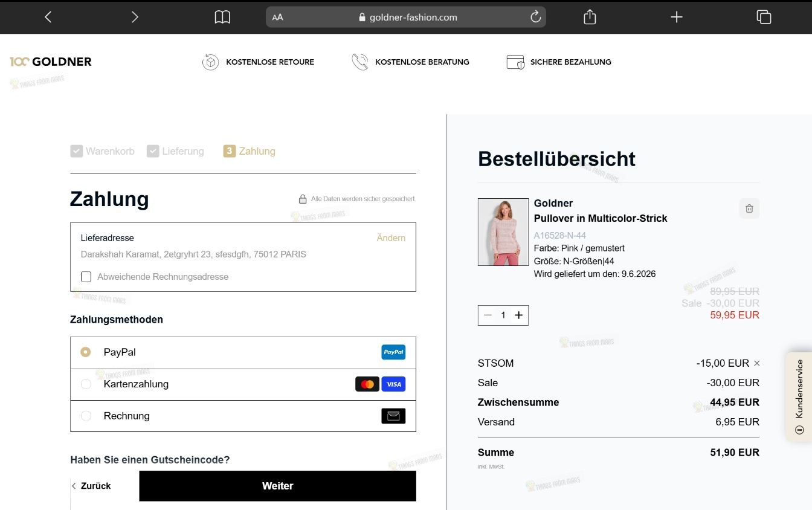Click the Bestellübersicht heading
Screen dimensions: 812x510
[556, 159]
